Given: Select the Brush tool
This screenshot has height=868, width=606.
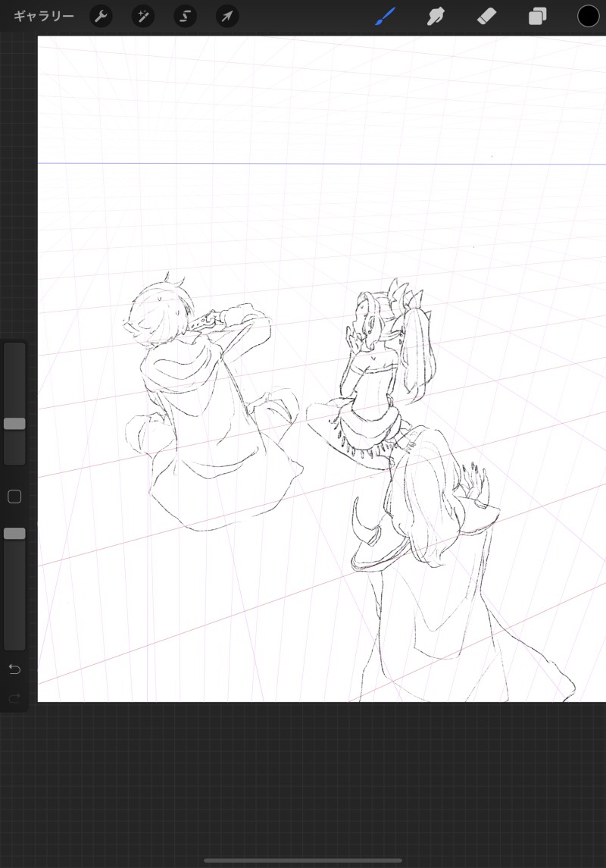Looking at the screenshot, I should tap(386, 16).
